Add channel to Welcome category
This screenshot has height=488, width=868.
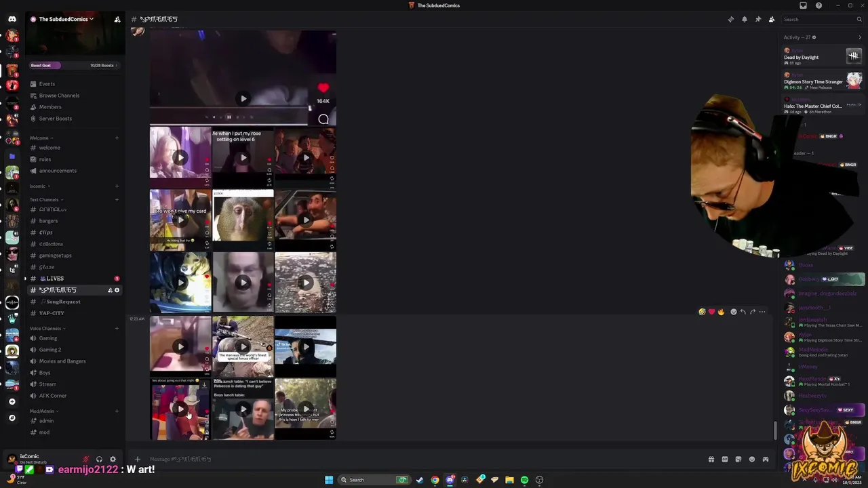117,138
